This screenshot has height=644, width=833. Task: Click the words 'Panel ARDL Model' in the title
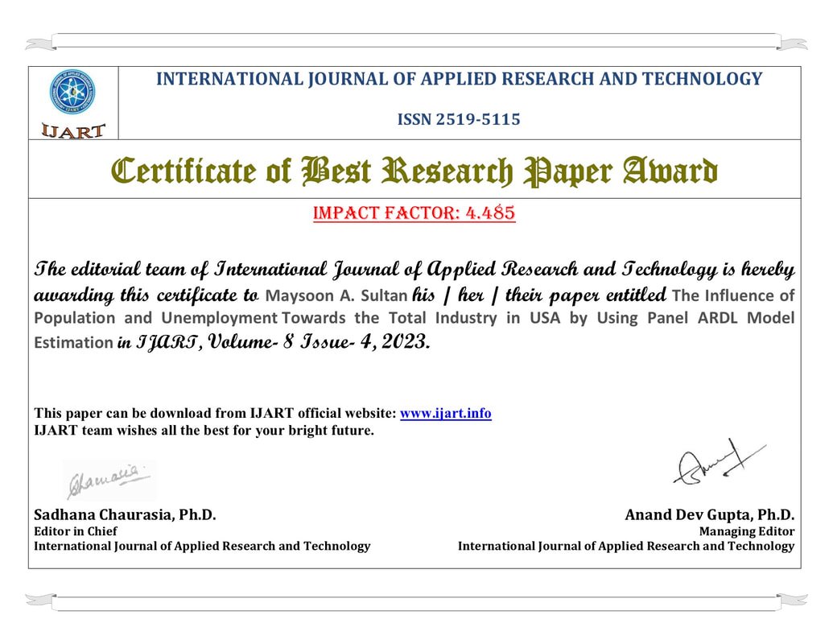click(721, 318)
